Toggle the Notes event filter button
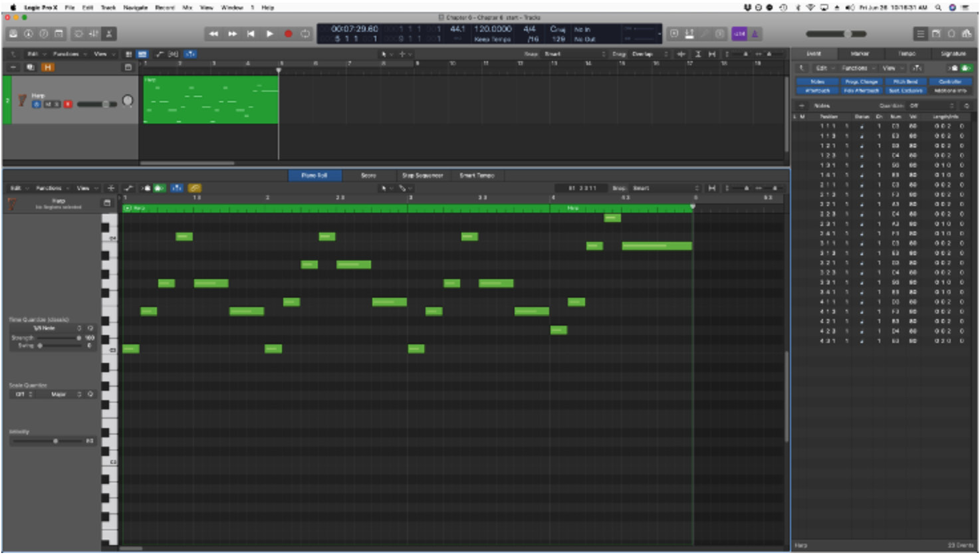Screen dimensions: 980x557 817,82
